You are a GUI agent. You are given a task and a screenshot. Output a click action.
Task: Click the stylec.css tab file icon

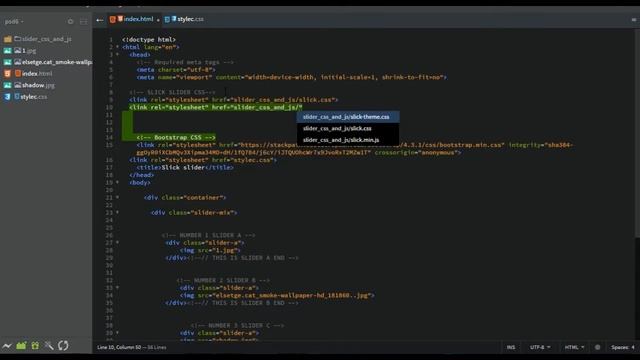[167, 19]
